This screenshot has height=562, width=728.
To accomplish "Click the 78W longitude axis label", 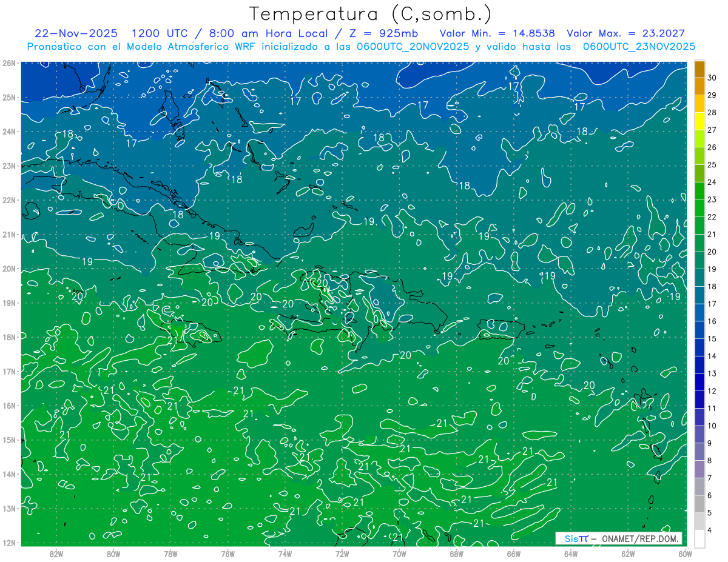I will [x=170, y=554].
